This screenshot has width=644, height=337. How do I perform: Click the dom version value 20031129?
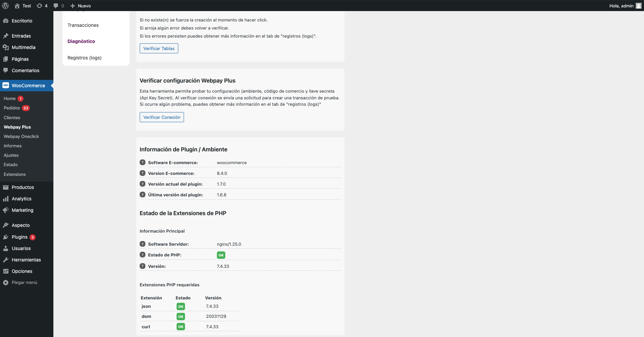click(x=216, y=316)
